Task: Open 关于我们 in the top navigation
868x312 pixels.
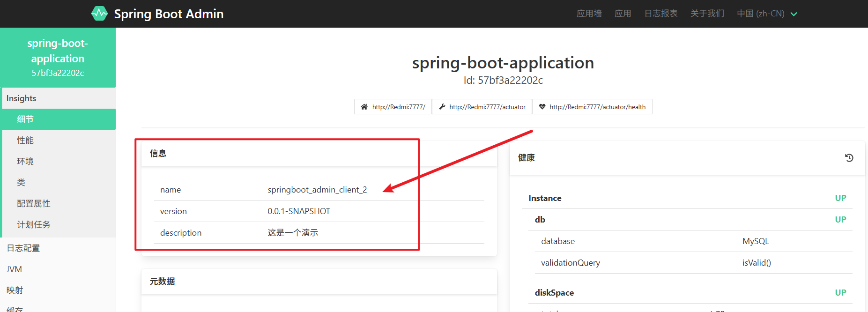Action: point(707,14)
